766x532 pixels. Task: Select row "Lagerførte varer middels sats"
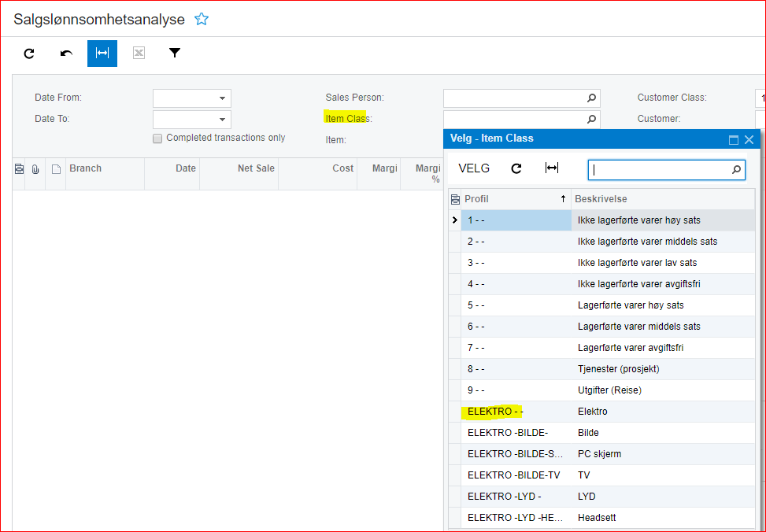[x=601, y=327]
